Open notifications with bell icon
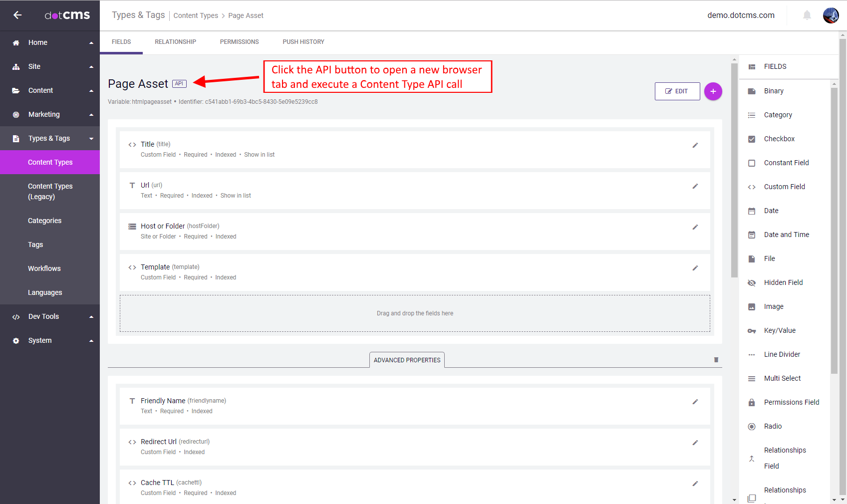 pyautogui.click(x=807, y=15)
